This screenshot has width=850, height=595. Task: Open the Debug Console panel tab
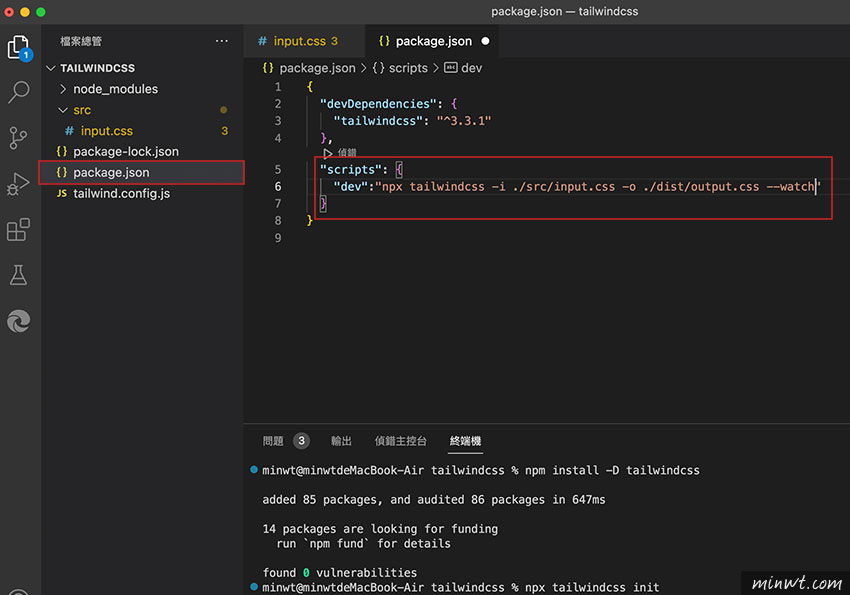[401, 441]
